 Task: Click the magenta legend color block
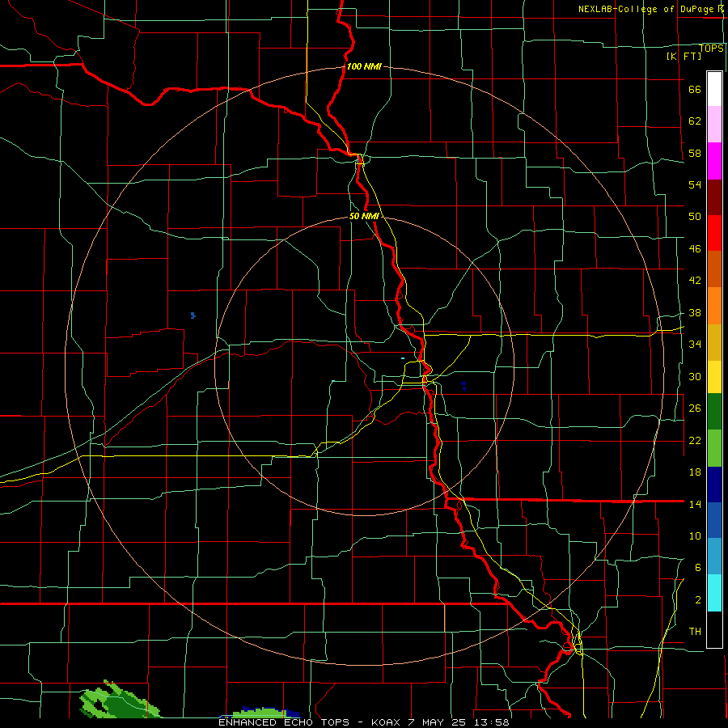point(714,161)
